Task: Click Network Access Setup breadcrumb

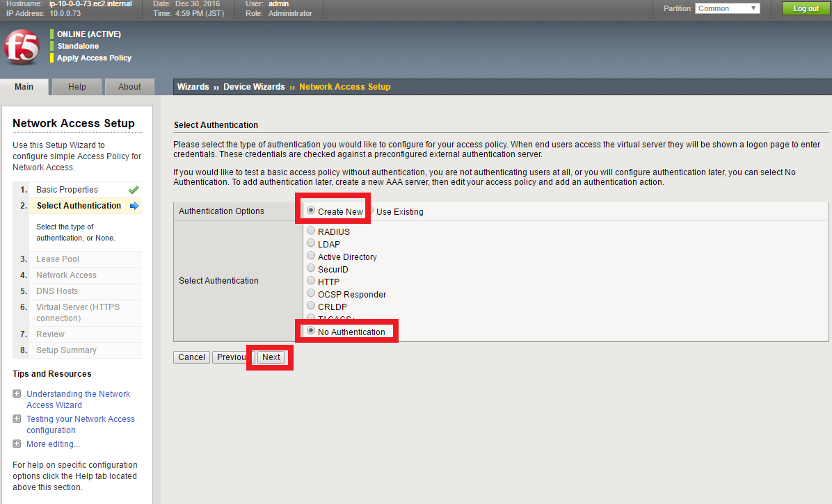Action: pyautogui.click(x=345, y=87)
